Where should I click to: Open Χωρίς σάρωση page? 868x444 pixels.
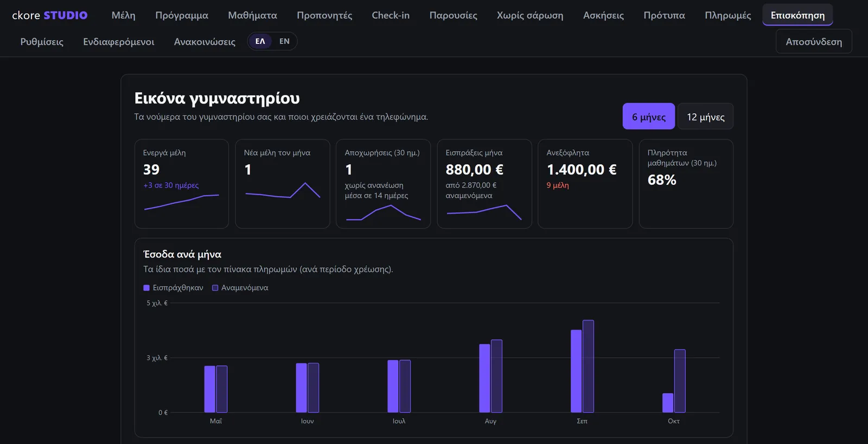(x=530, y=15)
